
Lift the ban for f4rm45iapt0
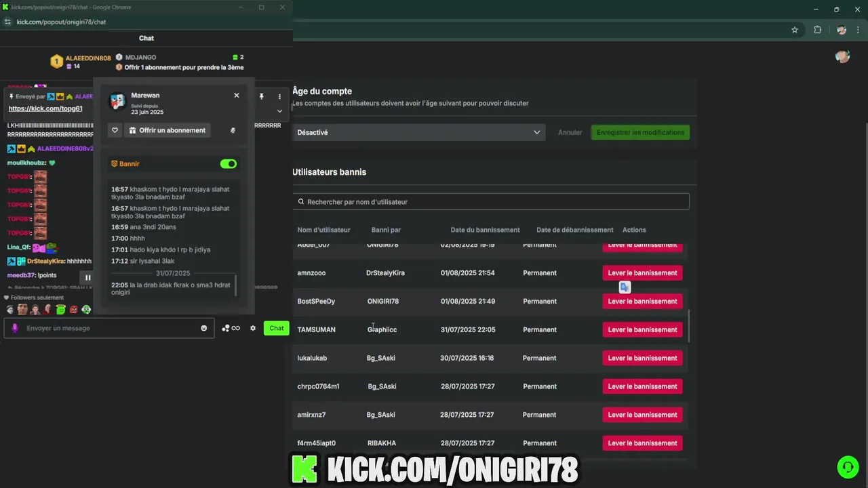[x=642, y=443]
